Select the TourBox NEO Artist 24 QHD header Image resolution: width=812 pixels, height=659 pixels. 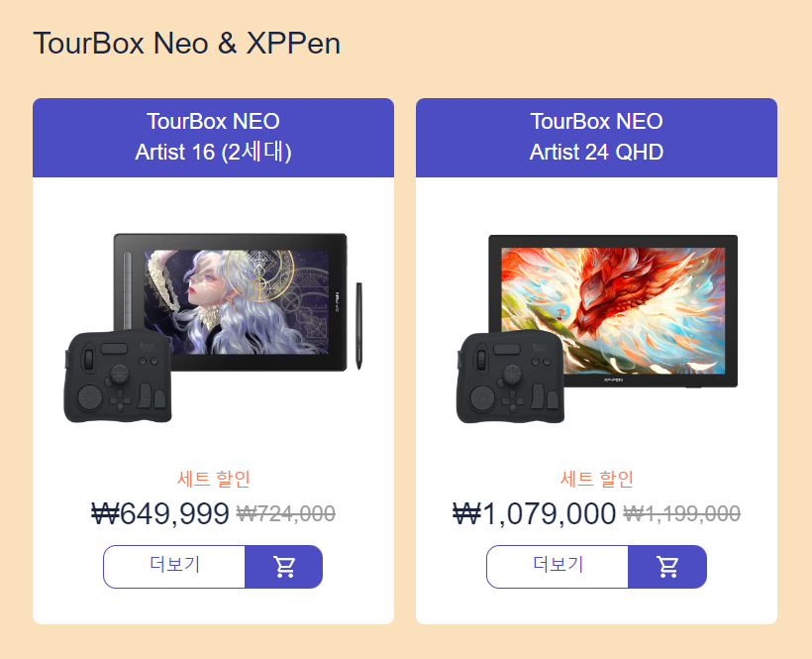pyautogui.click(x=596, y=137)
